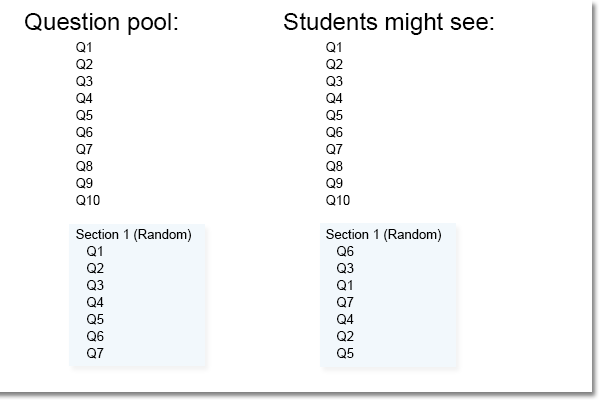Select Q5 in the upper Question pool list
The width and height of the screenshot is (600, 400).
(x=84, y=115)
